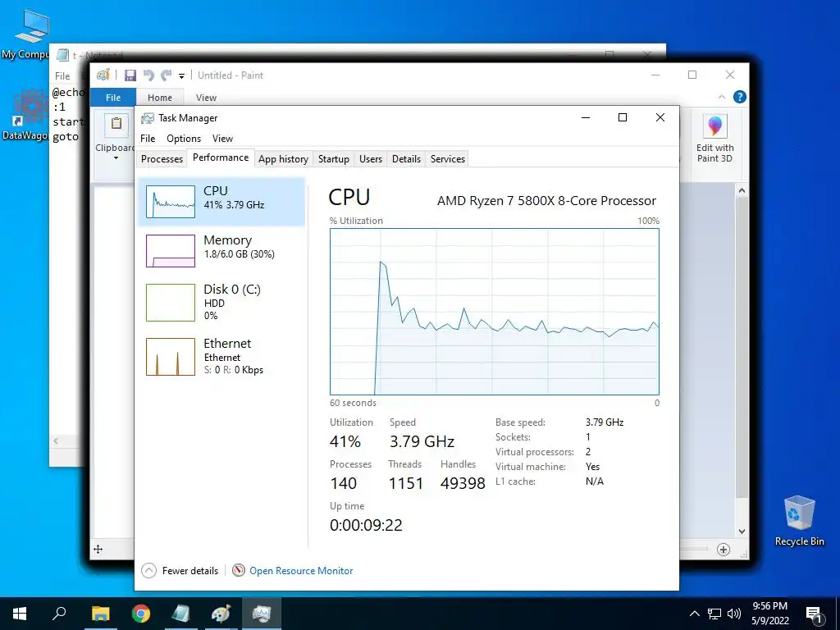Select the Memory performance item
Screen dimensions: 840x630
(x=221, y=250)
